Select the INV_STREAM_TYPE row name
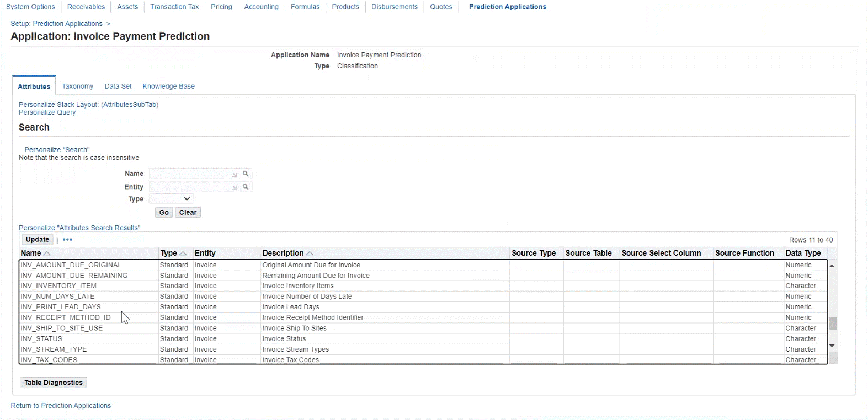The height and width of the screenshot is (420, 868). tap(54, 349)
